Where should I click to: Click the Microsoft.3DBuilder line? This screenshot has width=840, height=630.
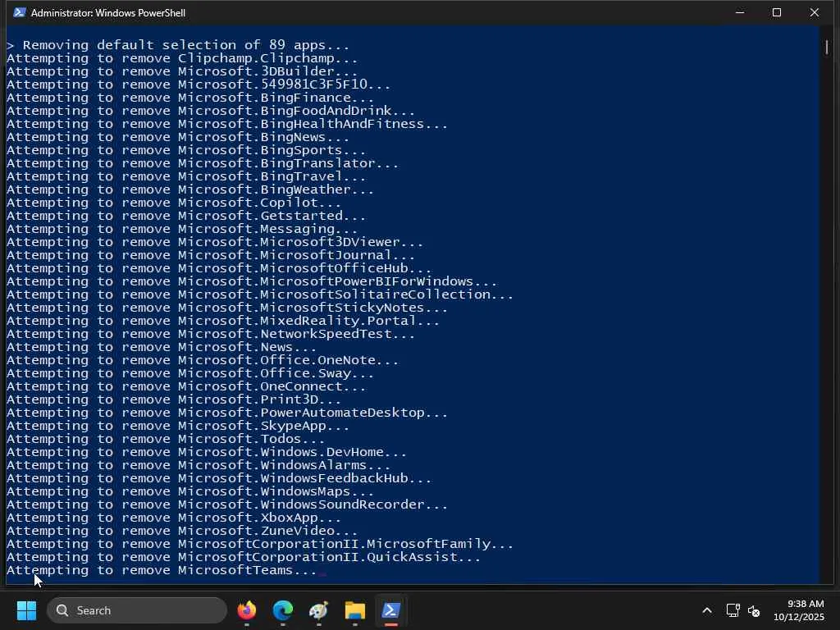click(x=182, y=71)
